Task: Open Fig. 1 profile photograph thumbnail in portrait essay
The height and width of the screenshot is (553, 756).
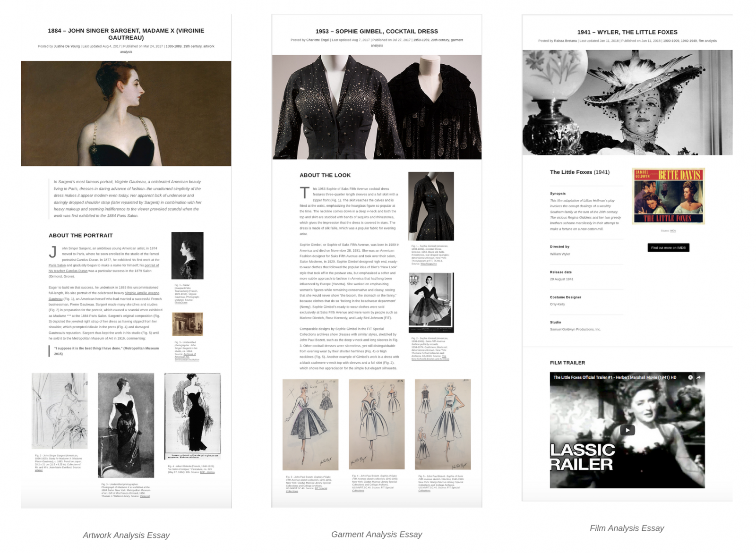Action: point(188,255)
